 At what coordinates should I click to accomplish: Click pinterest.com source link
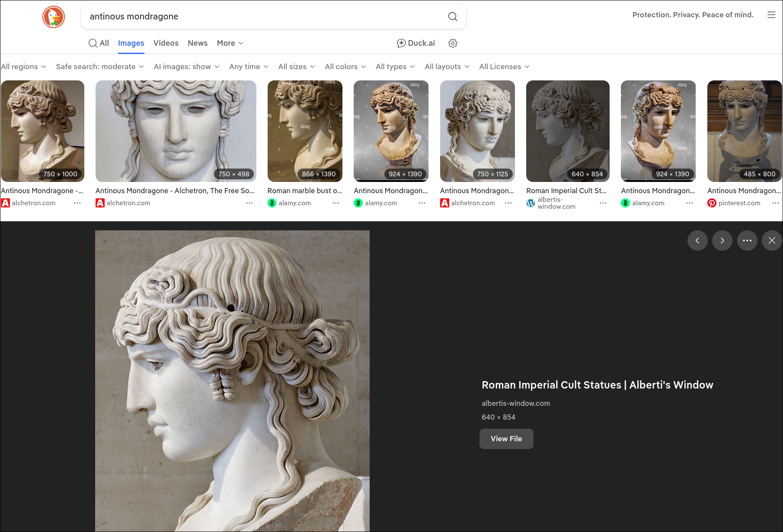739,203
